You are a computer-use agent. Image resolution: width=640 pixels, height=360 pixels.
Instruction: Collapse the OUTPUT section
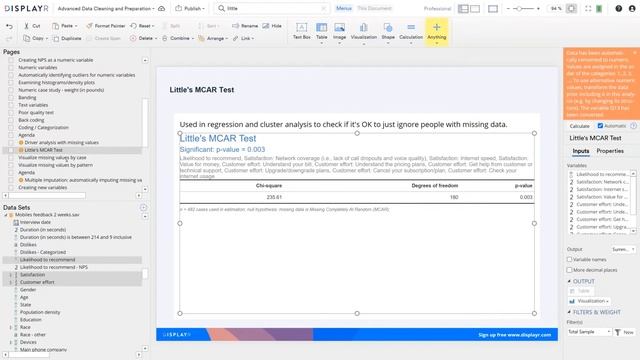tap(569, 281)
